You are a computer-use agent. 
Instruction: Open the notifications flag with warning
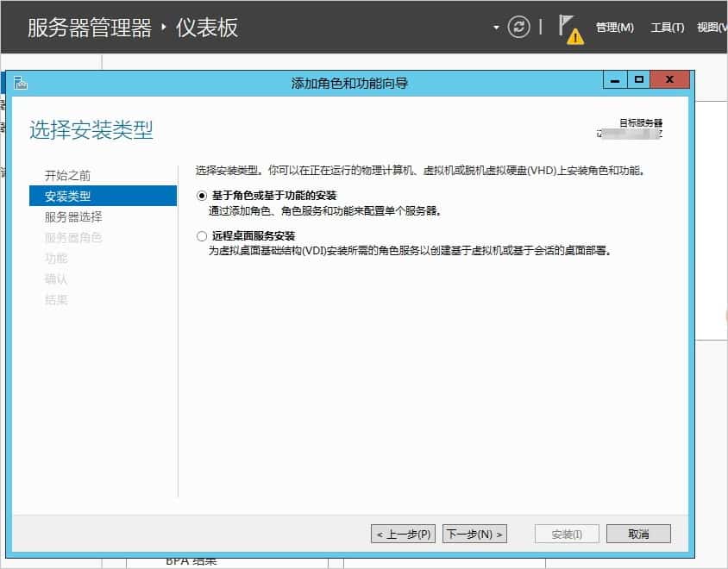pos(568,28)
